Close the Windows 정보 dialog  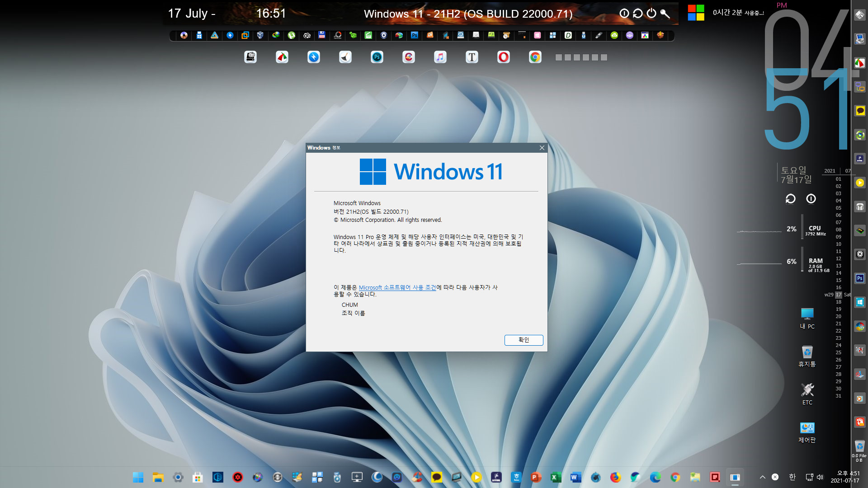point(542,148)
